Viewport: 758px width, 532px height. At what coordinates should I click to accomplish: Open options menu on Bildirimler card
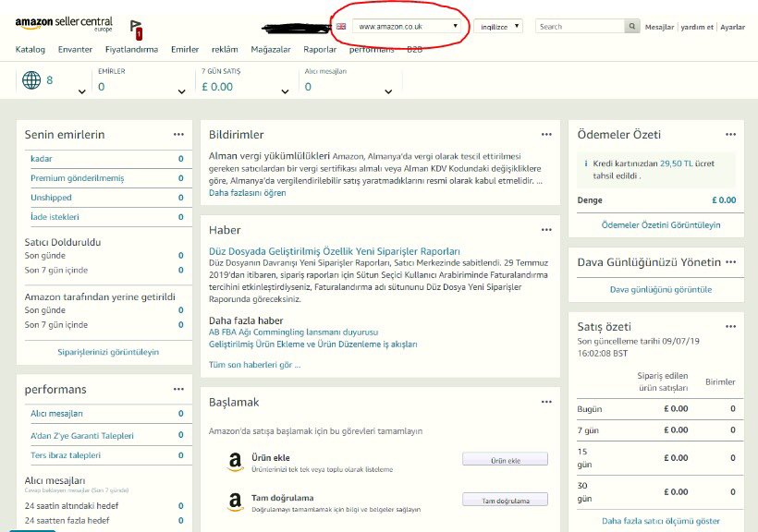tap(546, 135)
